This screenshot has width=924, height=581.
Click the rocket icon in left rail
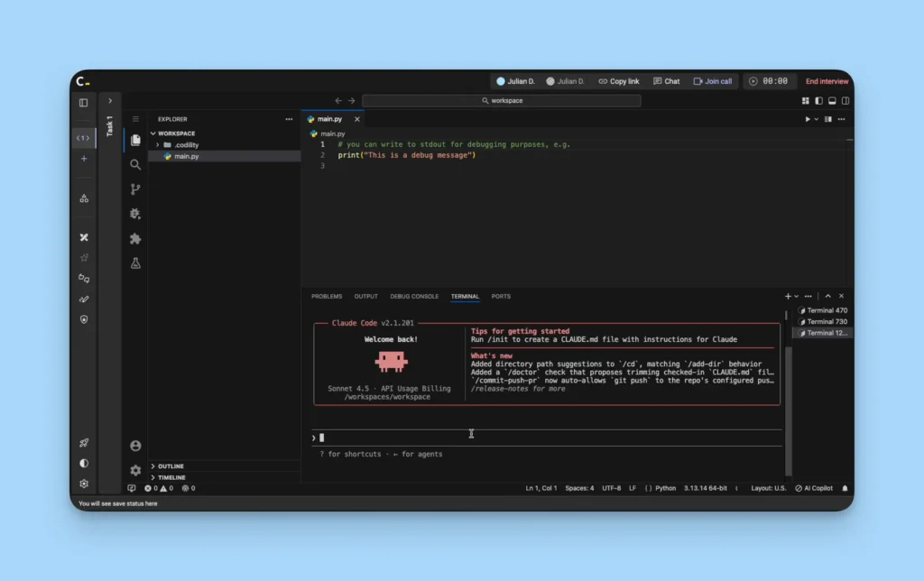click(84, 443)
